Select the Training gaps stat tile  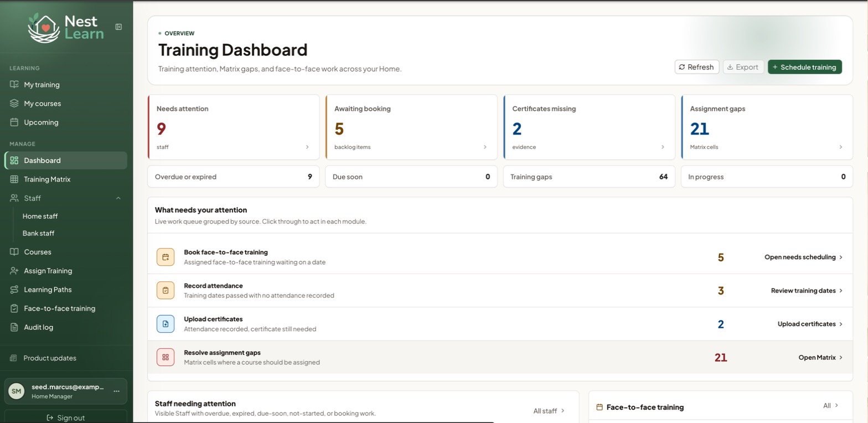[x=589, y=177]
